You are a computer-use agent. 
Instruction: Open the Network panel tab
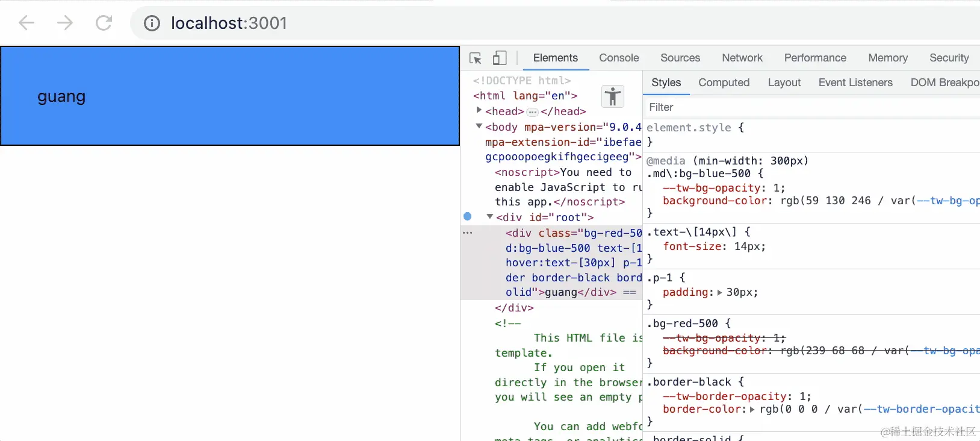click(x=742, y=58)
